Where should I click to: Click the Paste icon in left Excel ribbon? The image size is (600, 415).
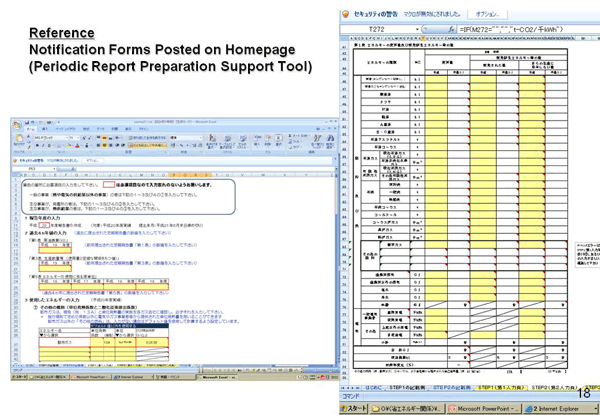click(x=19, y=140)
